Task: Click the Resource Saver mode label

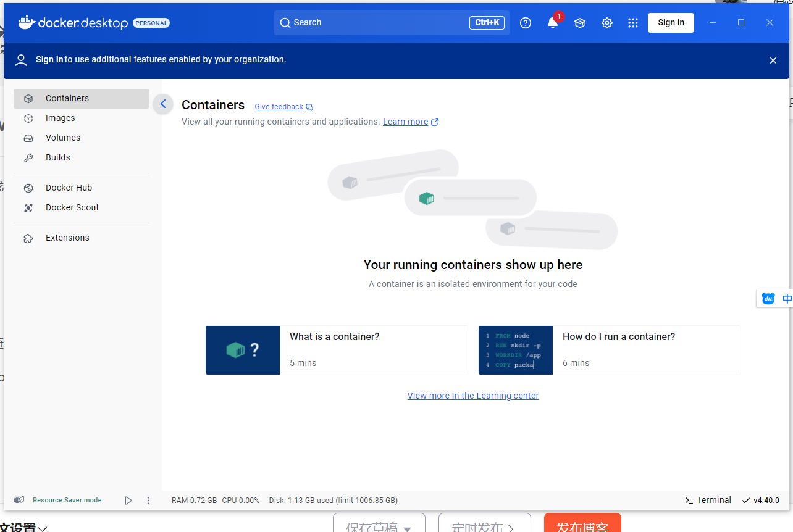Action: [x=67, y=500]
